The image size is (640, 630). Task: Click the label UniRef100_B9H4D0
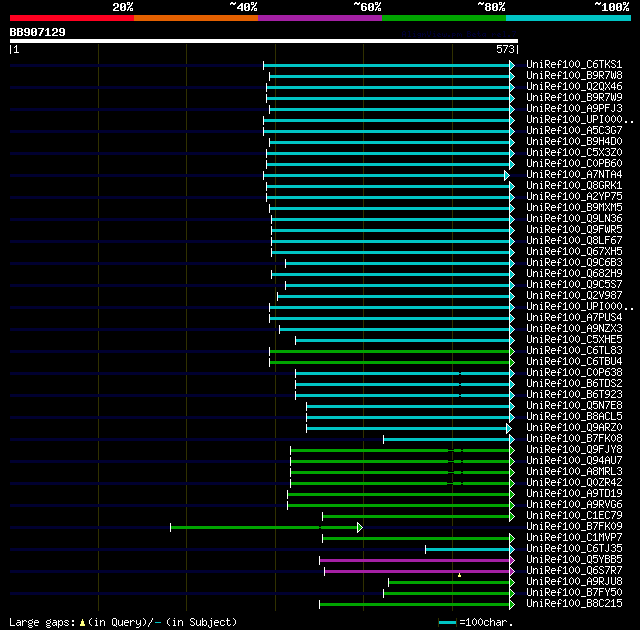pos(574,142)
